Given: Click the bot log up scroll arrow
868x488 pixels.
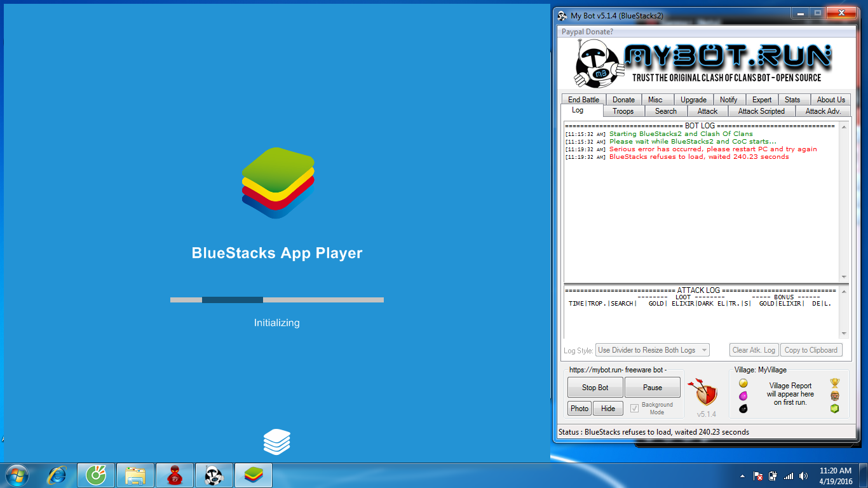Looking at the screenshot, I should coord(844,127).
